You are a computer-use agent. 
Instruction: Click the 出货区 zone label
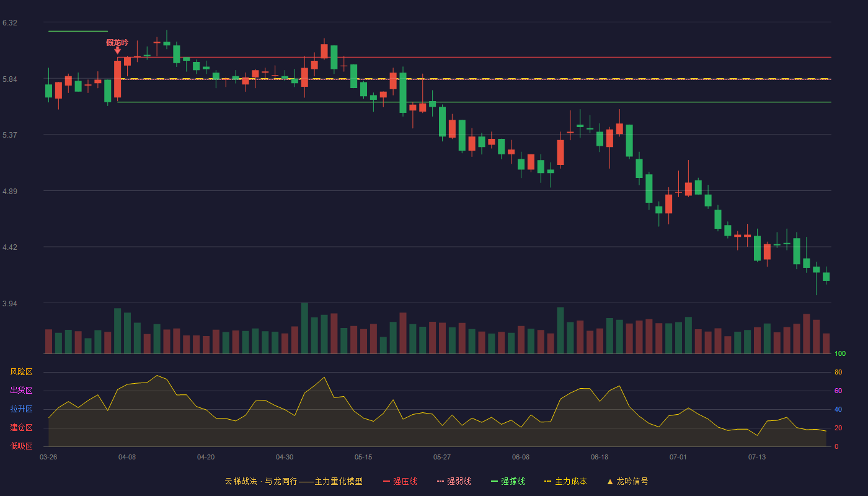[21, 391]
